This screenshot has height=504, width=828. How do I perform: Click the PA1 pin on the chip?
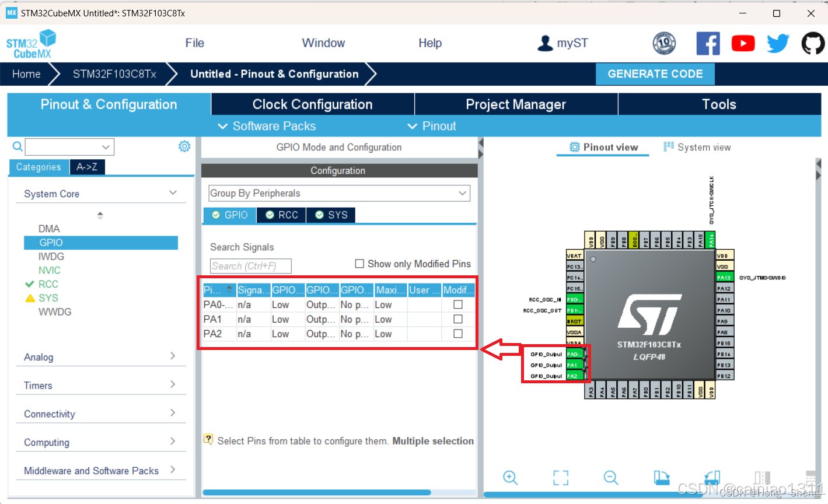(x=574, y=365)
